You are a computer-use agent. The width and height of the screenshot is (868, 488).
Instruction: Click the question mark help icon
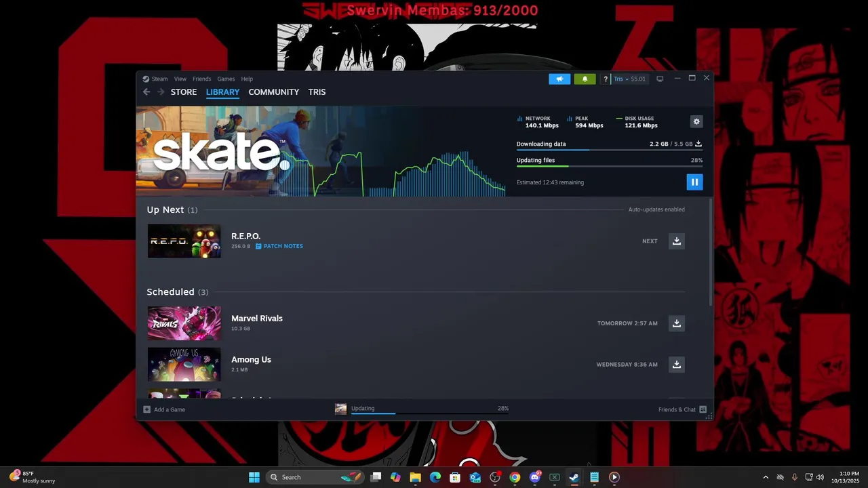coord(606,79)
